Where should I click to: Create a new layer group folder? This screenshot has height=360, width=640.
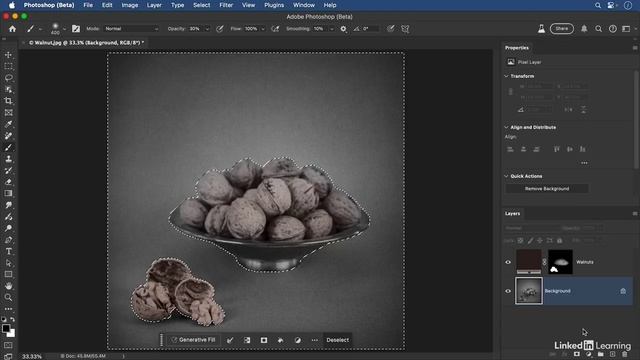(600, 354)
